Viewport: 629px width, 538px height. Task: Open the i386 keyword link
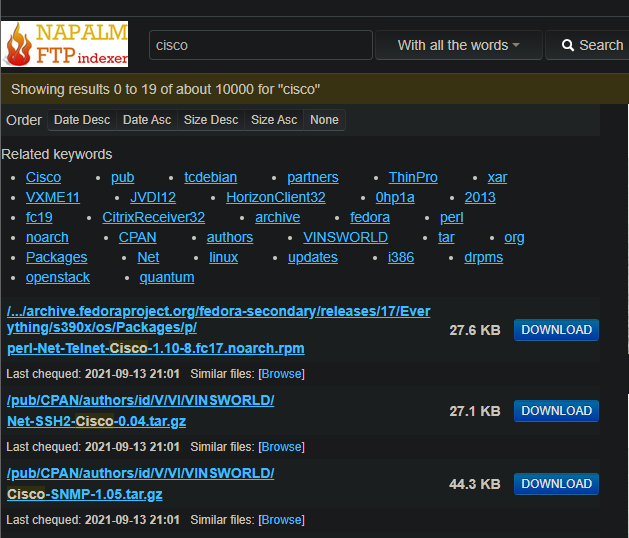(401, 258)
